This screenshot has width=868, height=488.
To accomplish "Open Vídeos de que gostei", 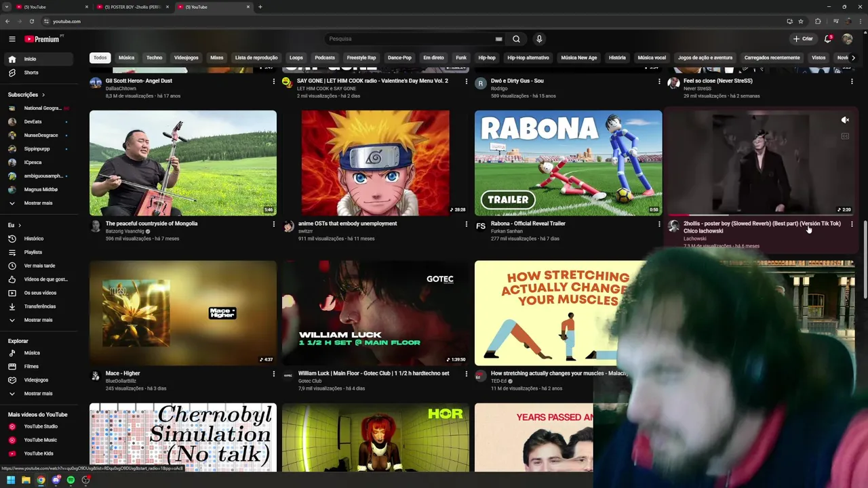I will [39, 279].
